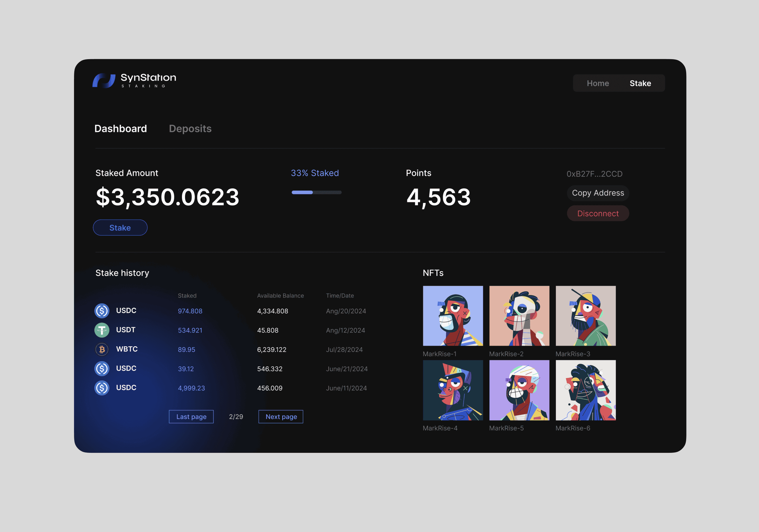Image resolution: width=759 pixels, height=532 pixels.
Task: Click the WBTC token label
Action: (x=127, y=349)
